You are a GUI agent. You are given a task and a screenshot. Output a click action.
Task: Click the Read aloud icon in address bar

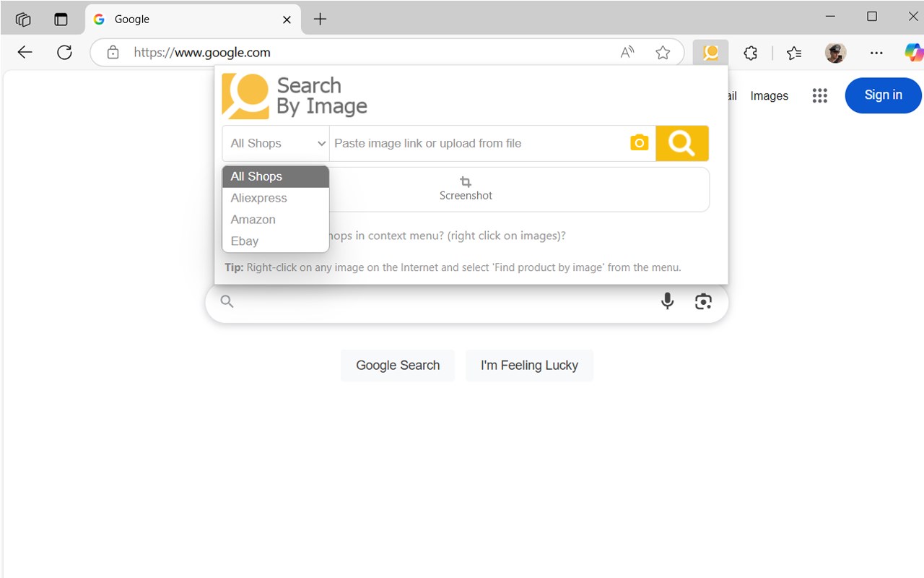pos(627,53)
